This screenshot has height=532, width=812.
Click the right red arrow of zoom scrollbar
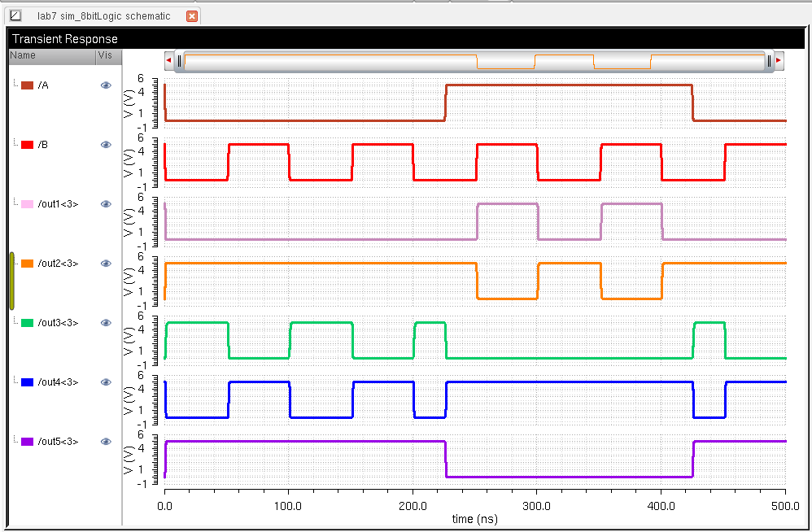[x=778, y=60]
